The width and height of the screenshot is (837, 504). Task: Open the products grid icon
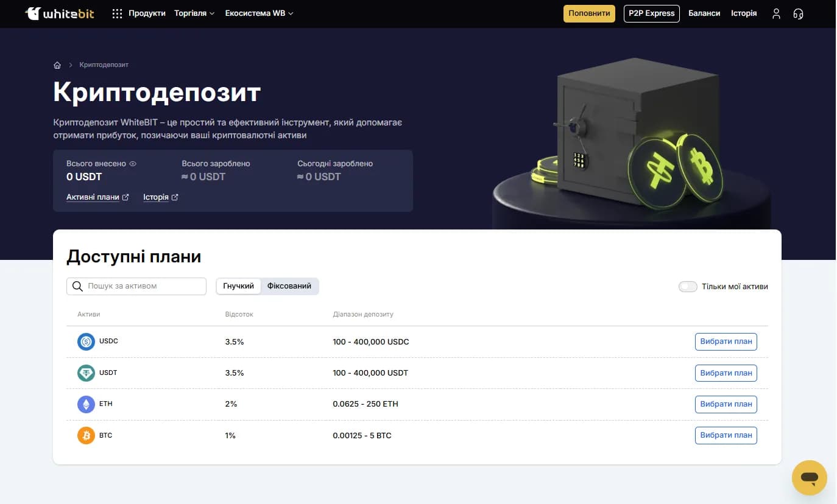point(118,13)
